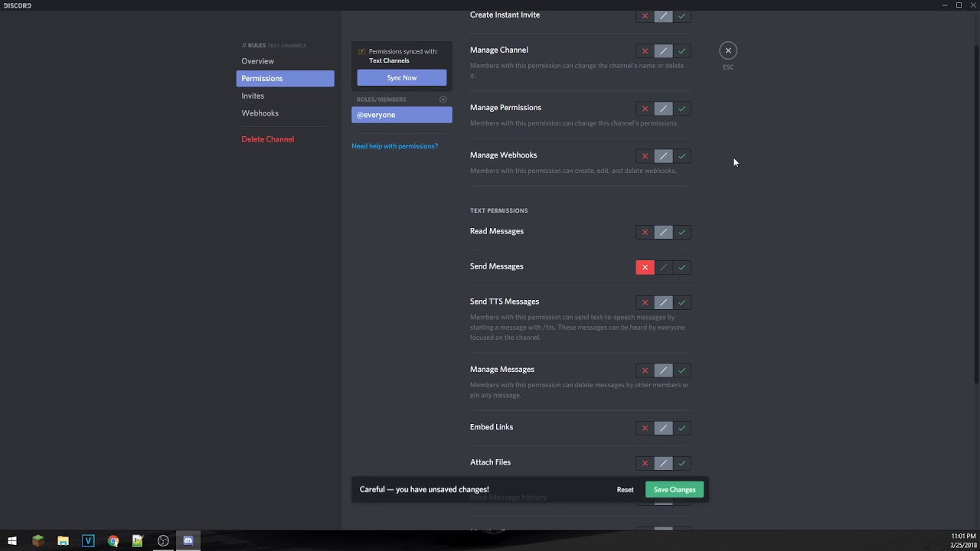The image size is (980, 551).
Task: Set Read Messages permission to neutral
Action: point(663,232)
